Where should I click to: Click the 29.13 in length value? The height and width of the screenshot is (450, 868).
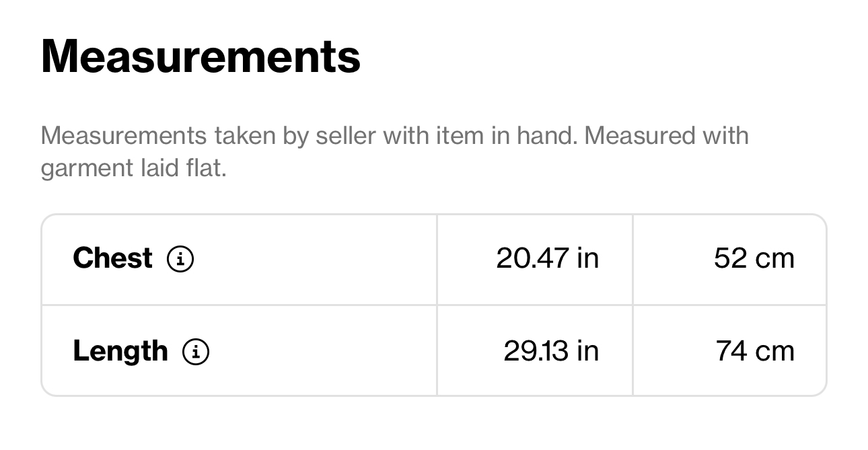pos(551,351)
